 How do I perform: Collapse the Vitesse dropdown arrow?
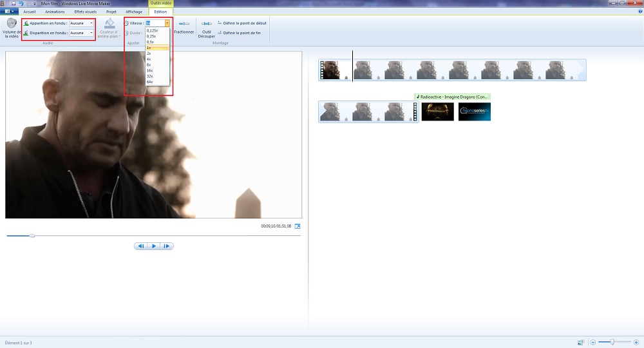click(x=167, y=23)
